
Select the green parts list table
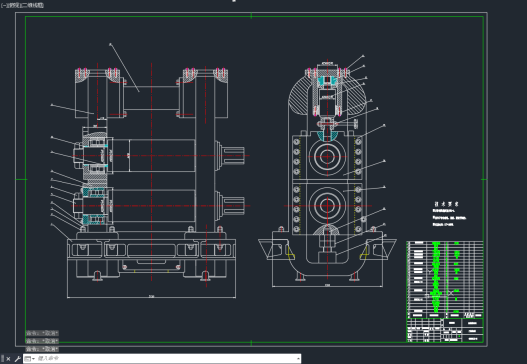pyautogui.click(x=445, y=280)
